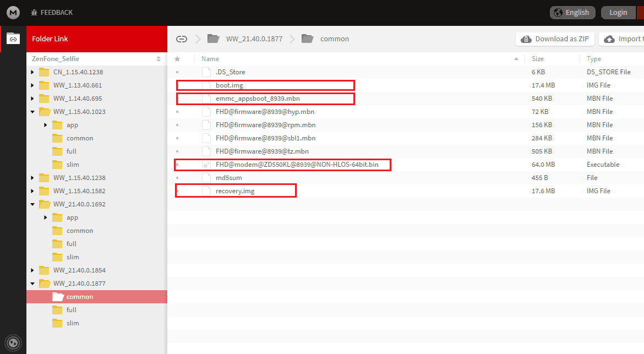Collapse the WW_21.40.0.1877 folder
644x354 pixels.
tap(32, 284)
